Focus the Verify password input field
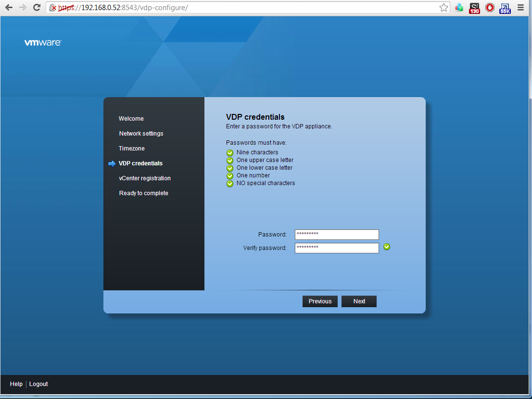 click(x=337, y=248)
